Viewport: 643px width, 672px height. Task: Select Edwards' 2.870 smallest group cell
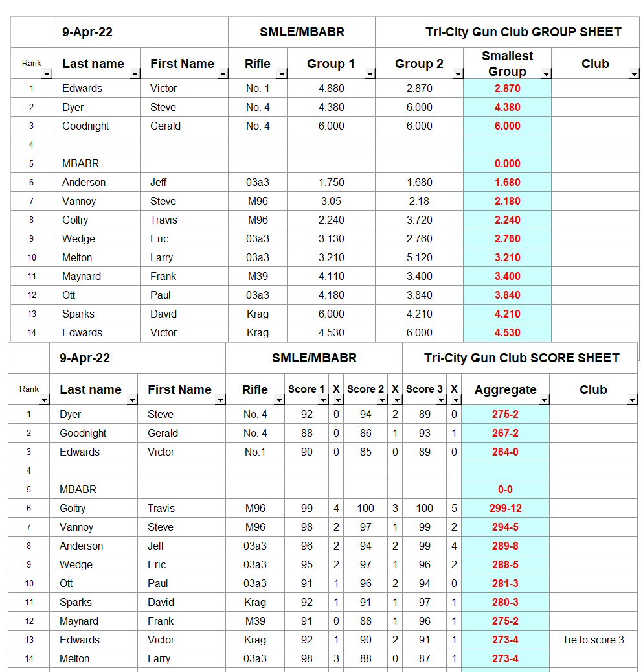(507, 89)
